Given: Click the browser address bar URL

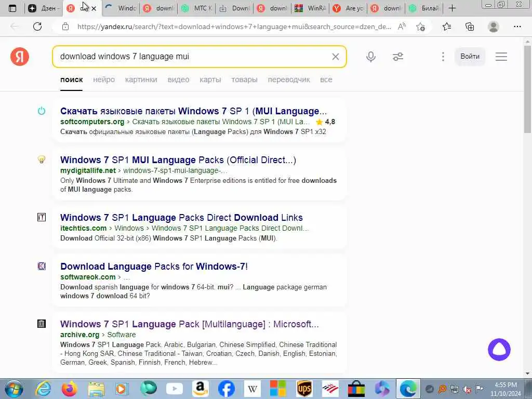Looking at the screenshot, I should (x=234, y=27).
